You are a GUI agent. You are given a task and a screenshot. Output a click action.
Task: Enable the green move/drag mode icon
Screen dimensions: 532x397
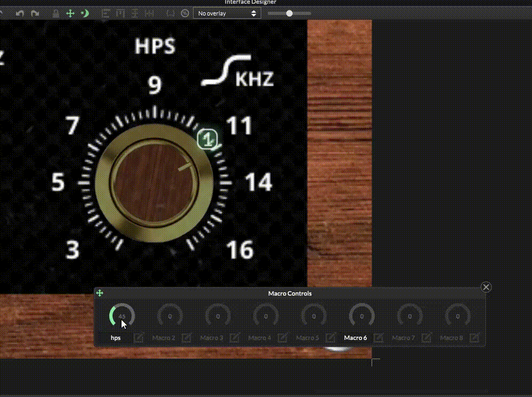point(70,13)
